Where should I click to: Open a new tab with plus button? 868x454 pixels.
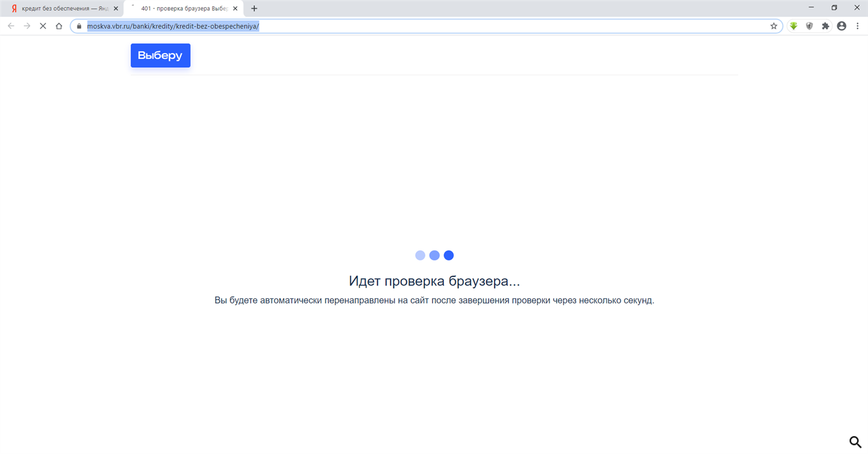(254, 8)
